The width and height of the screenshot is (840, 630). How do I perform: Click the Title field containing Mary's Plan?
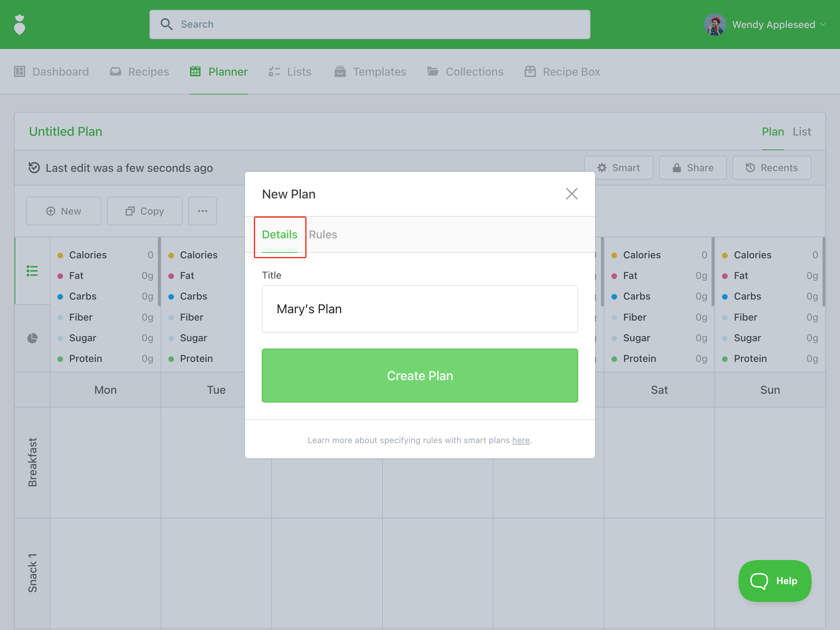tap(420, 309)
